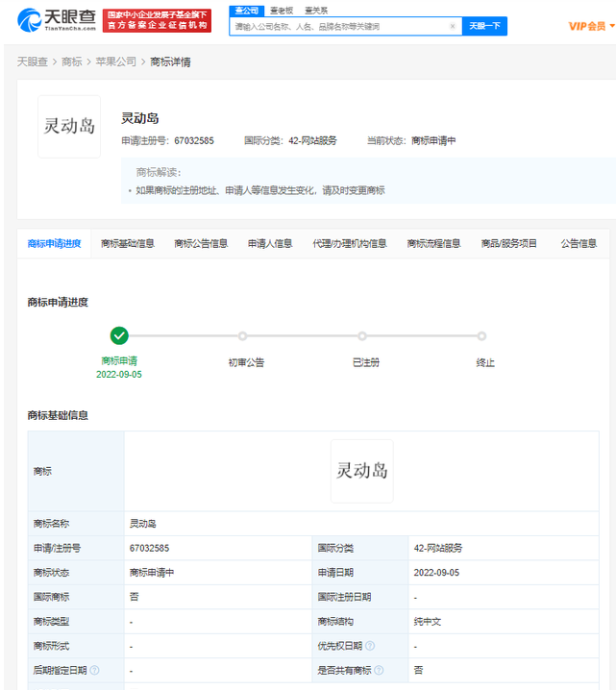Open the 商标基础信息 tab

pos(128,243)
